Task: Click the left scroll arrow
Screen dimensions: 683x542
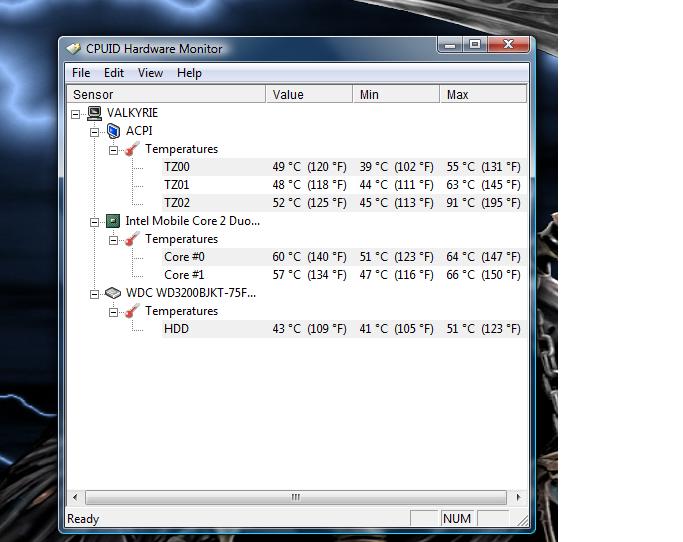Action: (75, 497)
